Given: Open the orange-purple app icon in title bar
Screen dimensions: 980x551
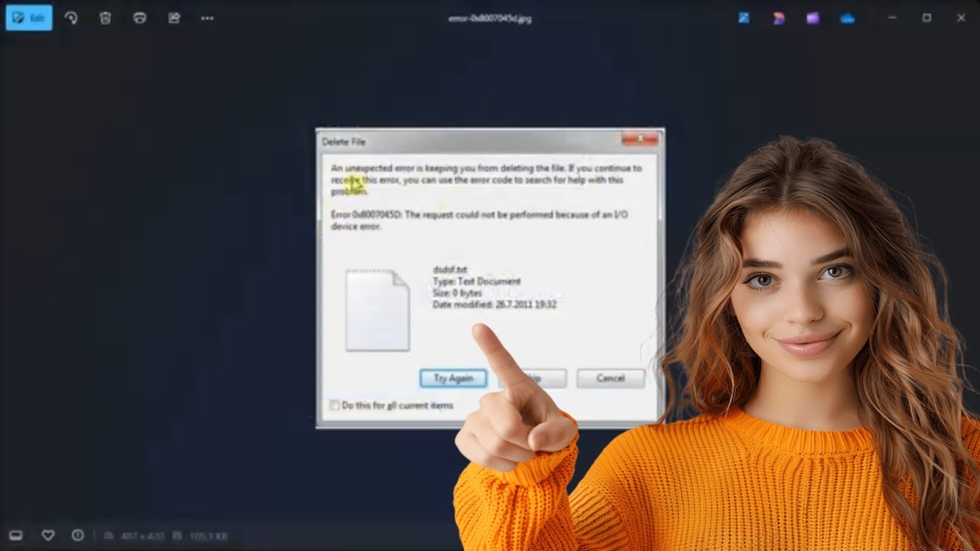Looking at the screenshot, I should [x=779, y=18].
